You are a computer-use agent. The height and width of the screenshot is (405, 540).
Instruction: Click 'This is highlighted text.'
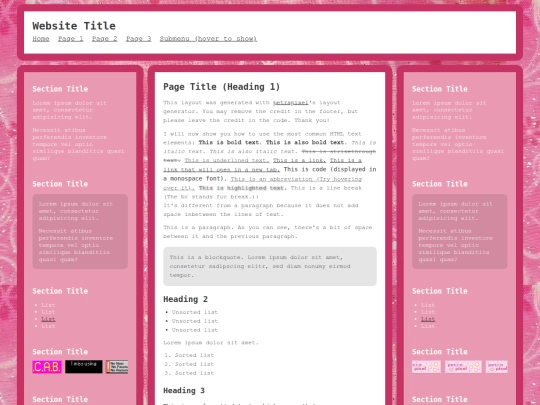click(x=242, y=188)
